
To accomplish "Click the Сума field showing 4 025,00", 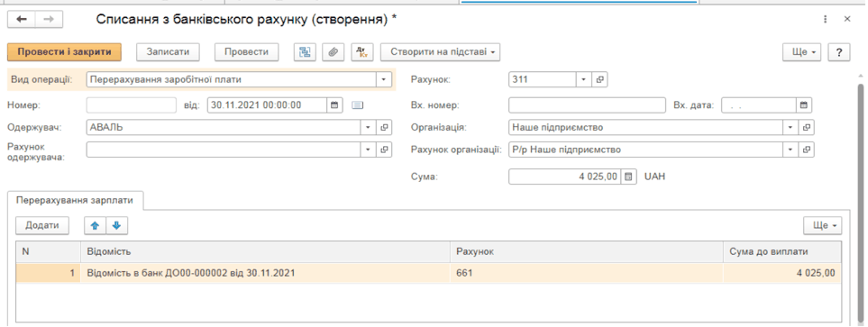I will point(564,177).
